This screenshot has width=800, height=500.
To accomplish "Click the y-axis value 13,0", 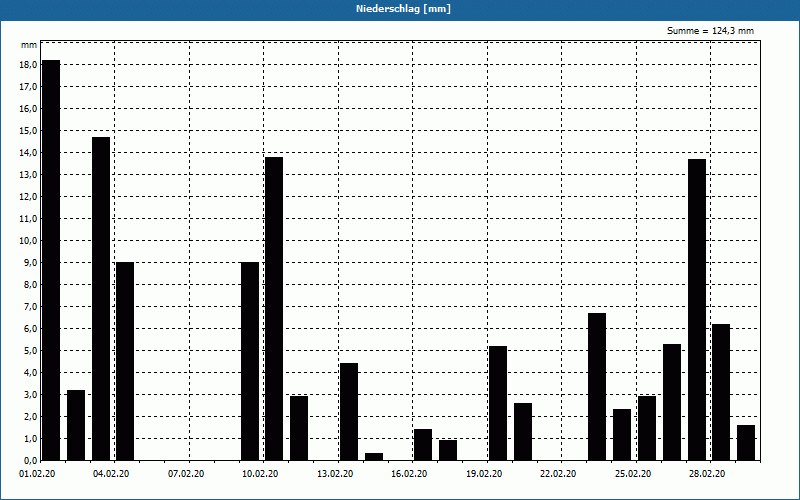I will (28, 174).
